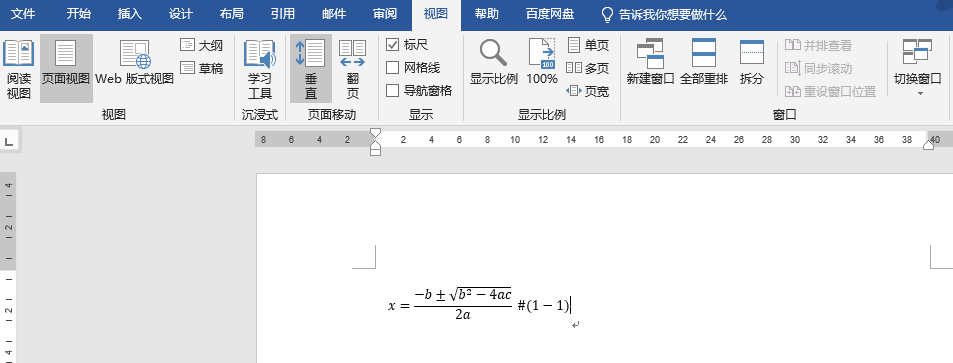Switch to the 开始 home tab
Image resolution: width=953 pixels, height=363 pixels.
[78, 15]
